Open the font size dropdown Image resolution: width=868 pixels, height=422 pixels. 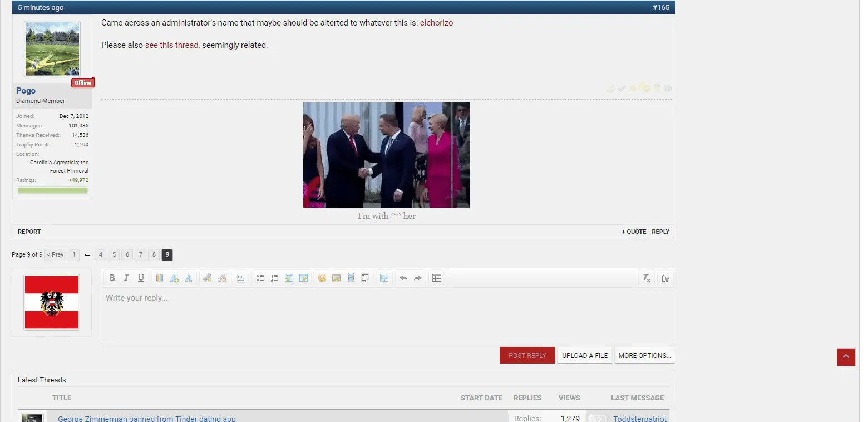pos(174,278)
